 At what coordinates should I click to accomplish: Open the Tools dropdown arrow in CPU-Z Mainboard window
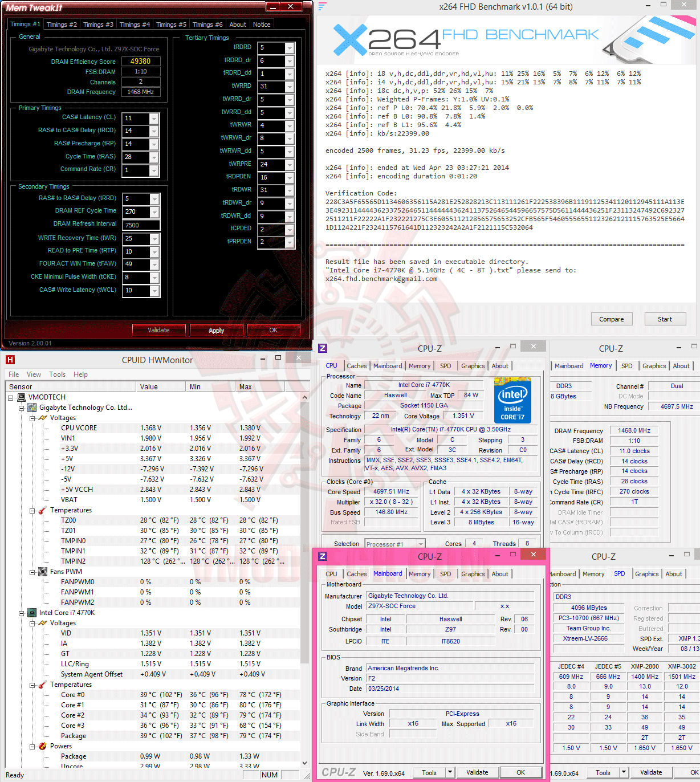pos(450,772)
